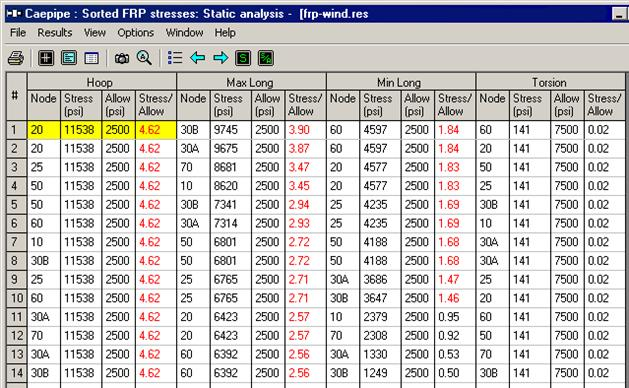Click Min Long stress value 2308
This screenshot has width=629, height=388.
click(375, 335)
